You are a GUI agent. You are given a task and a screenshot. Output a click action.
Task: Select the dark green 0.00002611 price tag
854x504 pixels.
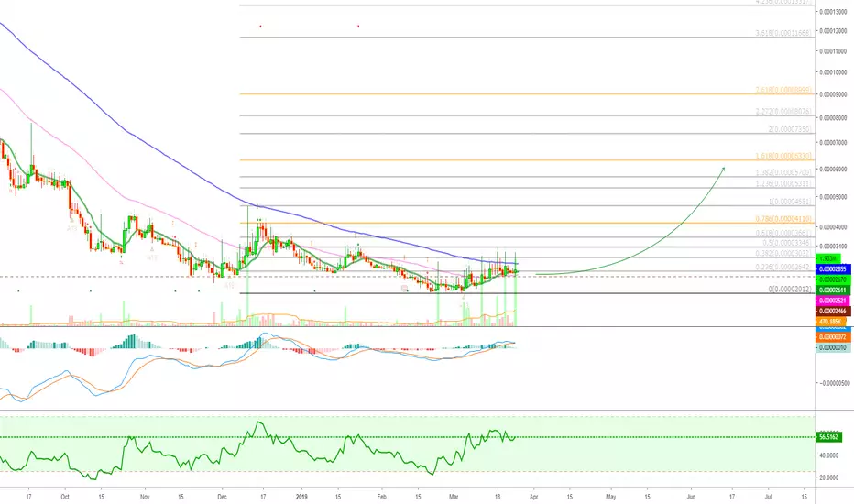[833, 290]
